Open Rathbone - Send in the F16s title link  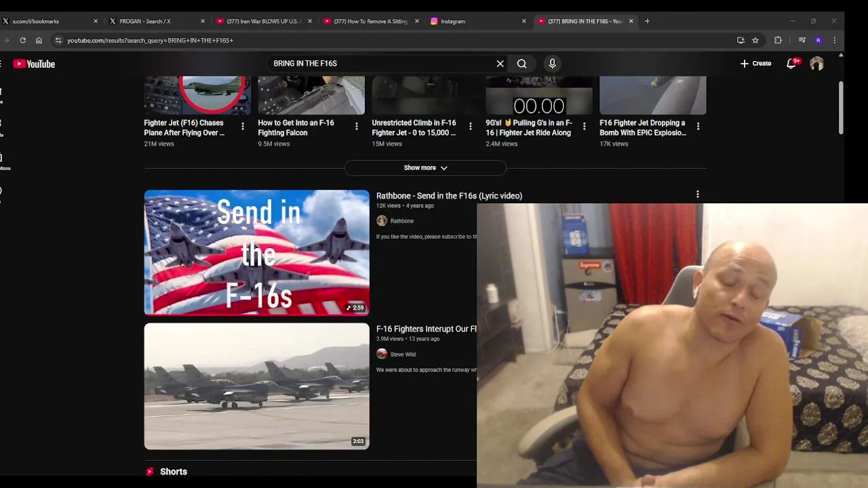point(449,196)
